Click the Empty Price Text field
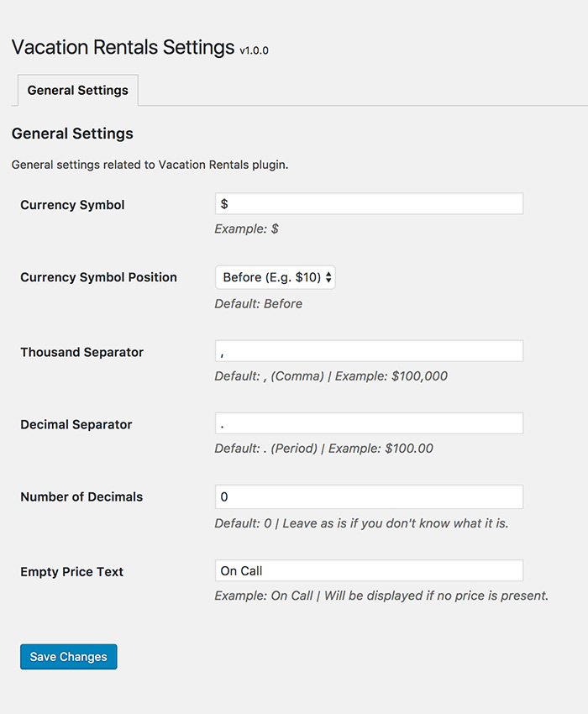Image resolution: width=588 pixels, height=714 pixels. [369, 570]
